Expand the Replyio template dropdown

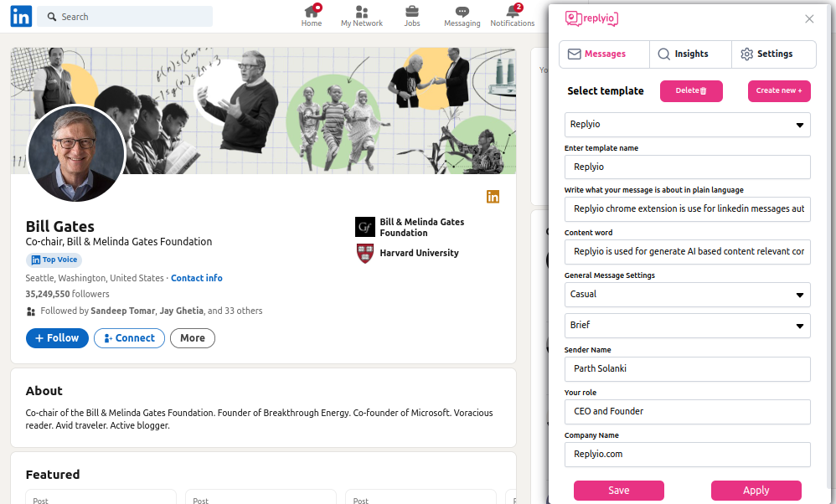point(688,125)
